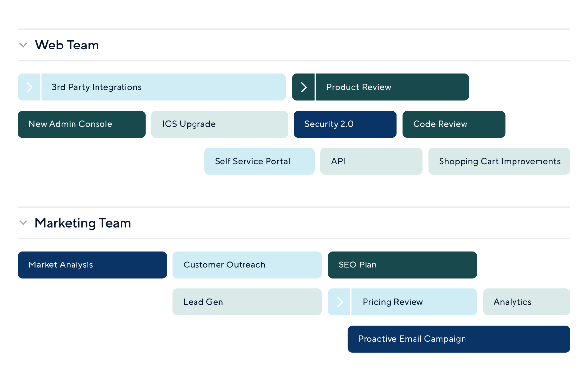This screenshot has height=382, width=588.
Task: Click the Web Team heading text
Action: click(67, 45)
